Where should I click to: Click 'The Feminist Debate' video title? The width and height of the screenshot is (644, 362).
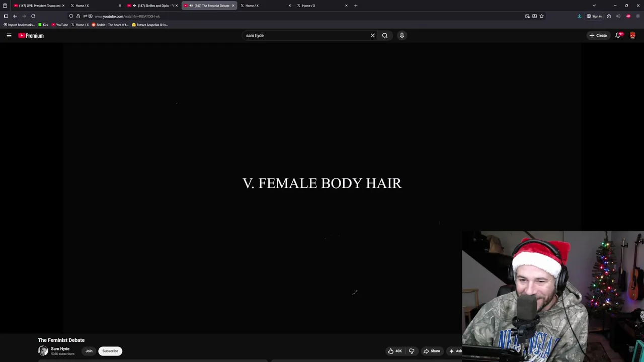tap(61, 340)
